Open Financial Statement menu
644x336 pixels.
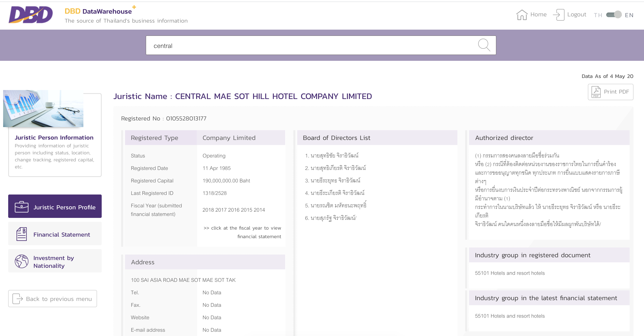[x=55, y=233]
